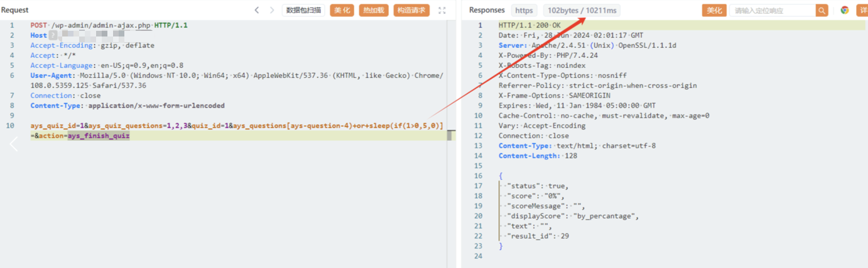868x268 pixels.
Task: Click the highlighted ays_finish_quiz action value
Action: click(x=99, y=136)
